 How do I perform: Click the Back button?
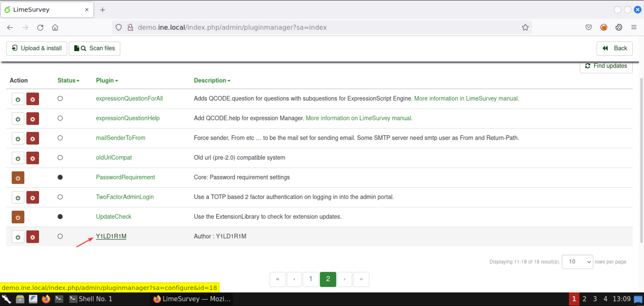coord(614,48)
